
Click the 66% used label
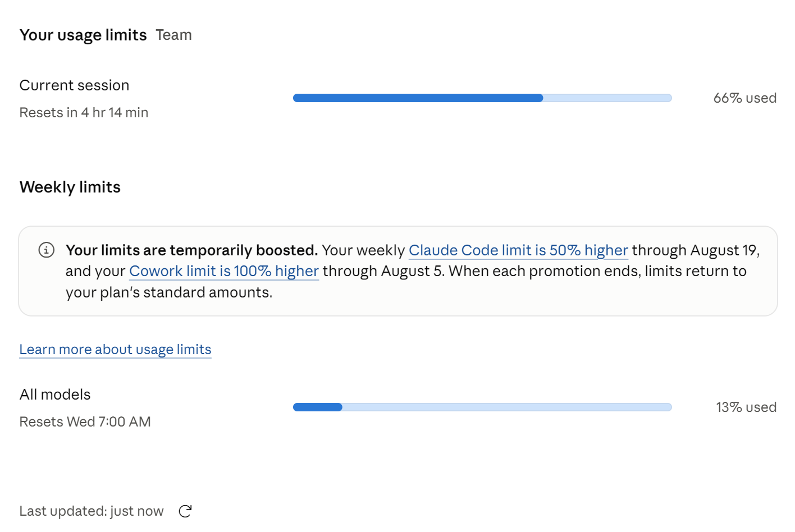(745, 98)
